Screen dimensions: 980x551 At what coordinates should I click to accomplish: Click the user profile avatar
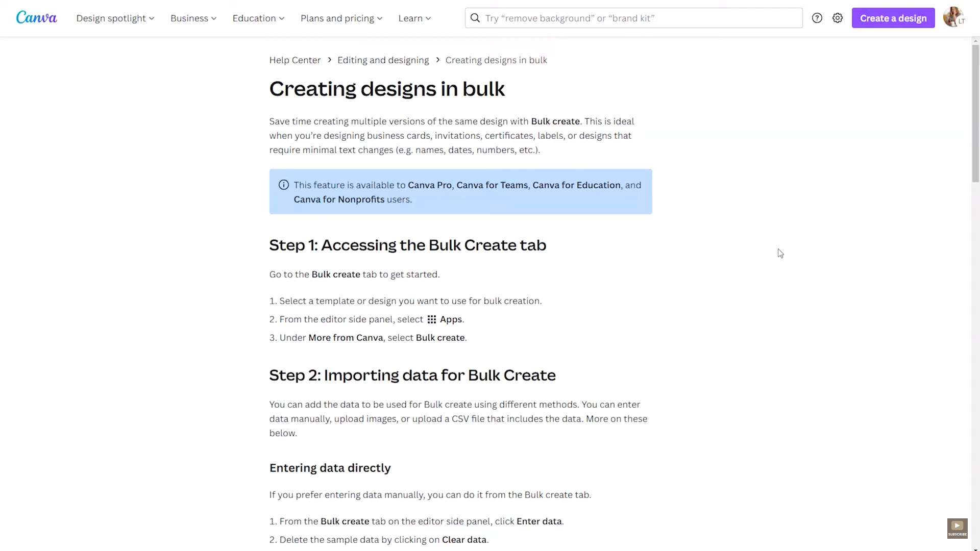click(952, 17)
